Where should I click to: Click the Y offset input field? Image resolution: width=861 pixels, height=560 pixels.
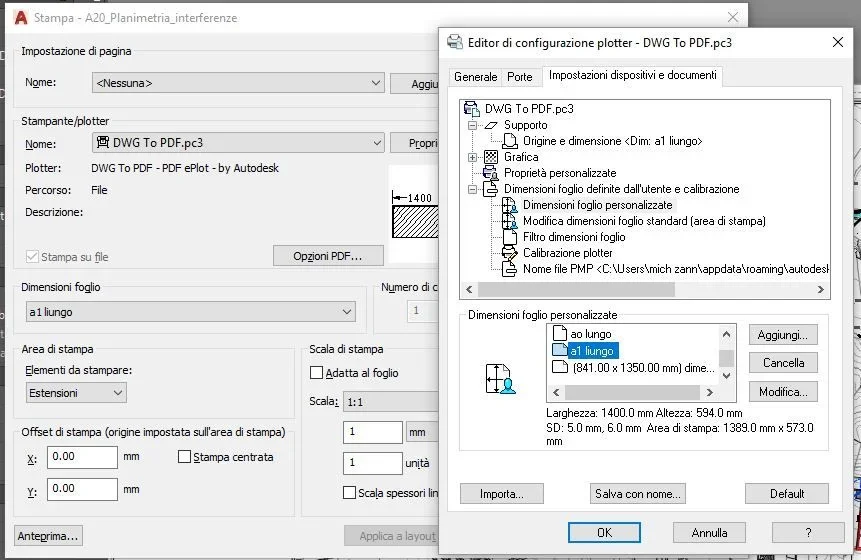82,489
